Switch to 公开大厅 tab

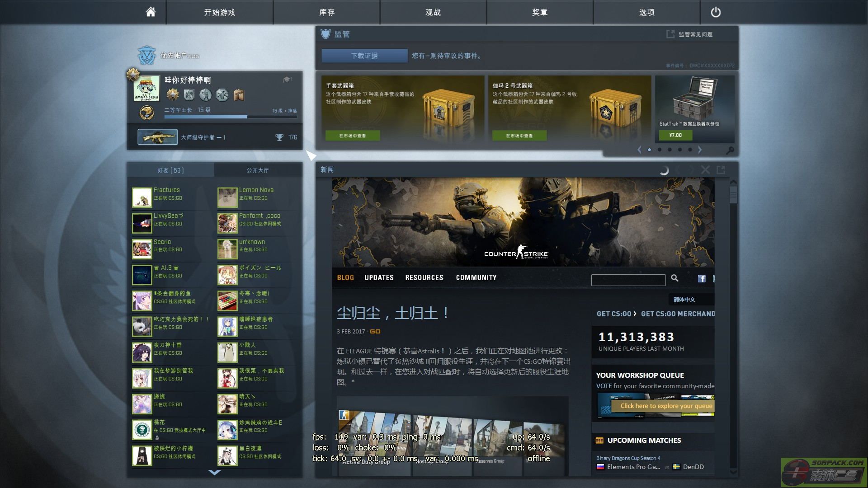tap(258, 170)
